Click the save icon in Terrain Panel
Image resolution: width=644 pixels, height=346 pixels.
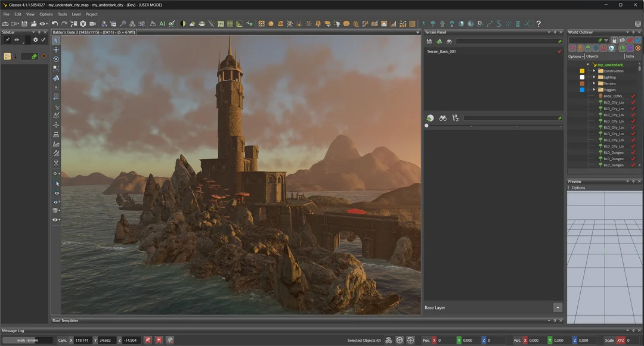click(x=429, y=42)
